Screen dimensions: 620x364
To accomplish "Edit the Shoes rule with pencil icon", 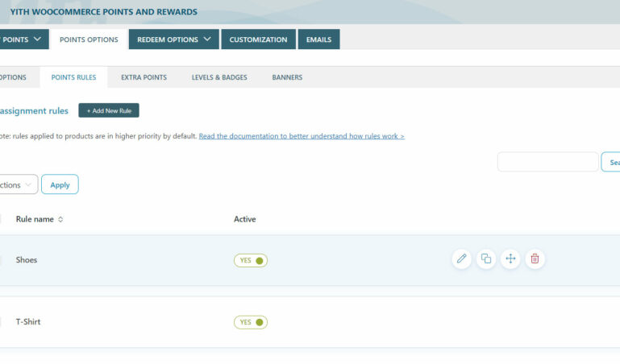I will [461, 259].
